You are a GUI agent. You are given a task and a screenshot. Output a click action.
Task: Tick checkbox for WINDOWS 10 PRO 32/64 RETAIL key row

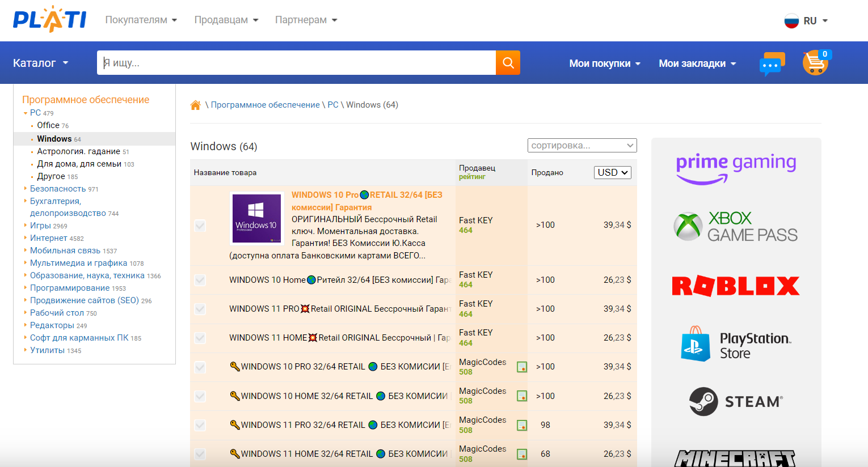coord(200,367)
